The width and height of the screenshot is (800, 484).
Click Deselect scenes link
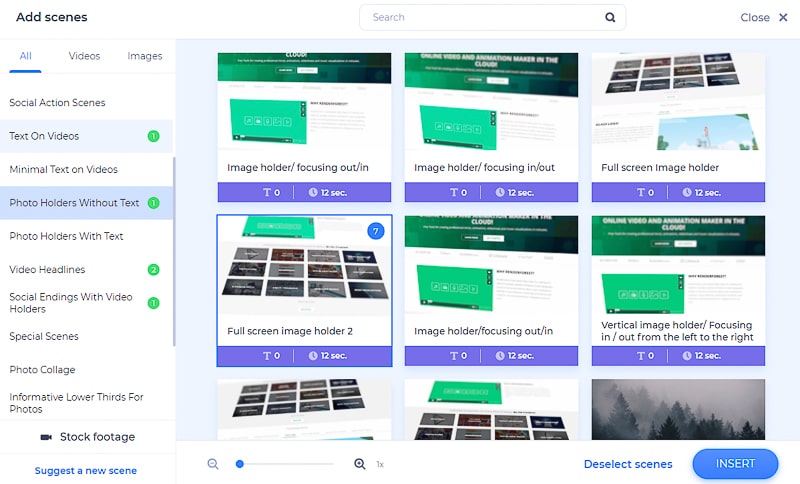coord(628,464)
